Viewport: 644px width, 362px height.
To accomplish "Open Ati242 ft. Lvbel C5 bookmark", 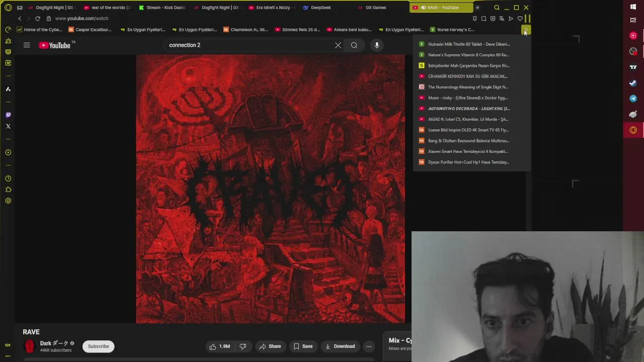I will pyautogui.click(x=471, y=119).
